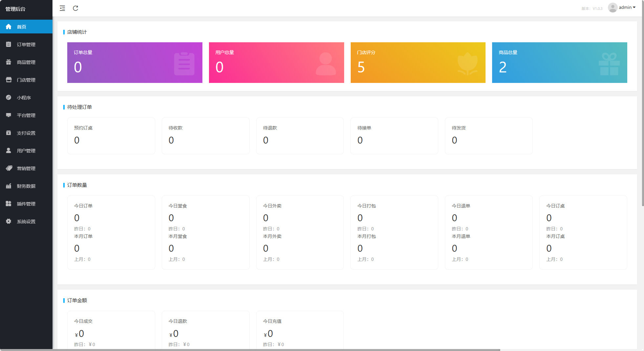The width and height of the screenshot is (644, 351).
Task: Select 支付设置 in sidebar
Action: coord(26,133)
